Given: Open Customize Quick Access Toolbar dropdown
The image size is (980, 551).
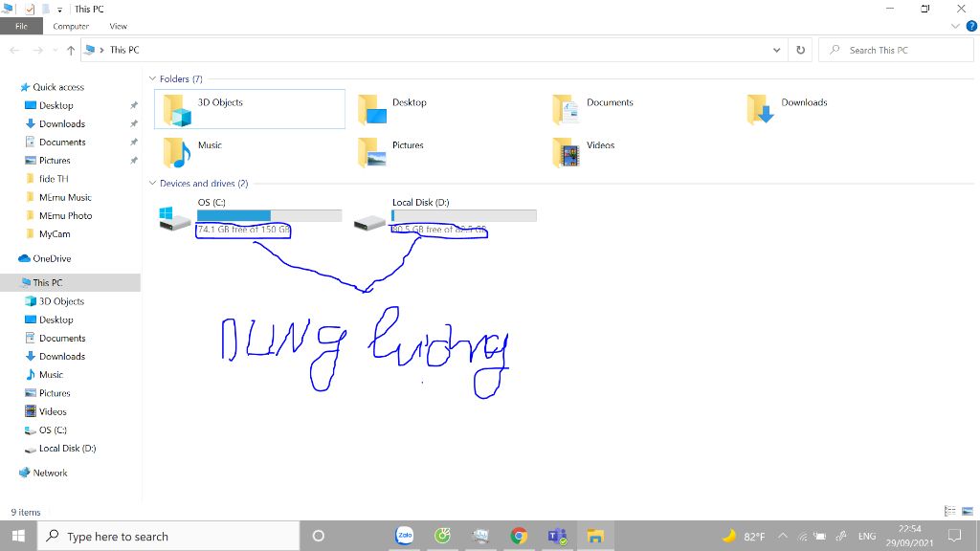Looking at the screenshot, I should (x=59, y=10).
